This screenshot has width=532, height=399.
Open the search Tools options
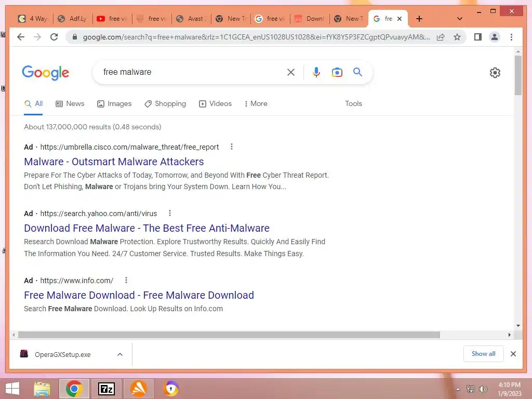click(x=353, y=104)
